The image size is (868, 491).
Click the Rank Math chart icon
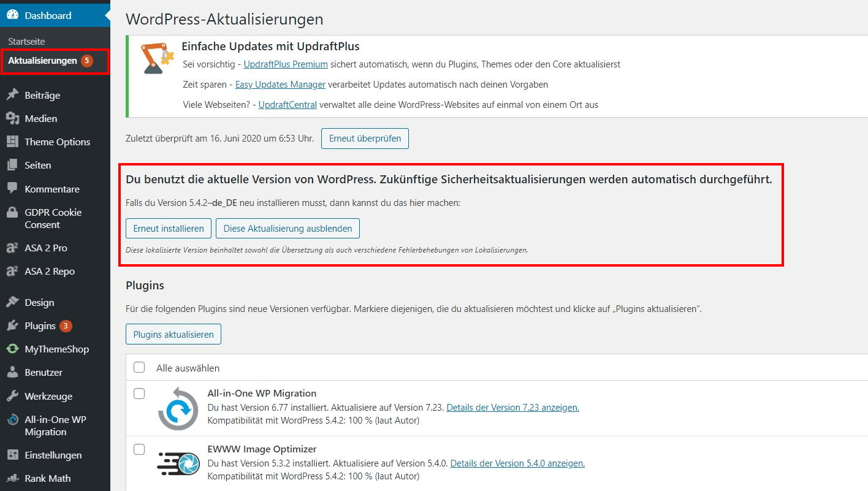point(12,478)
